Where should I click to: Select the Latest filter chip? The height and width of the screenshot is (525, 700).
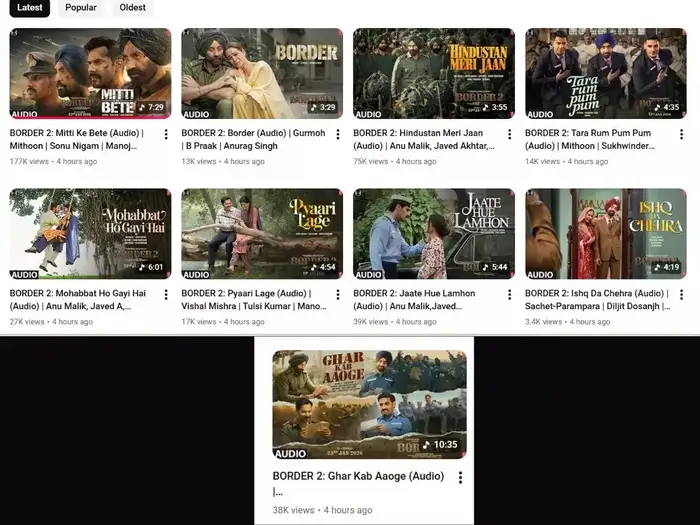tap(30, 8)
